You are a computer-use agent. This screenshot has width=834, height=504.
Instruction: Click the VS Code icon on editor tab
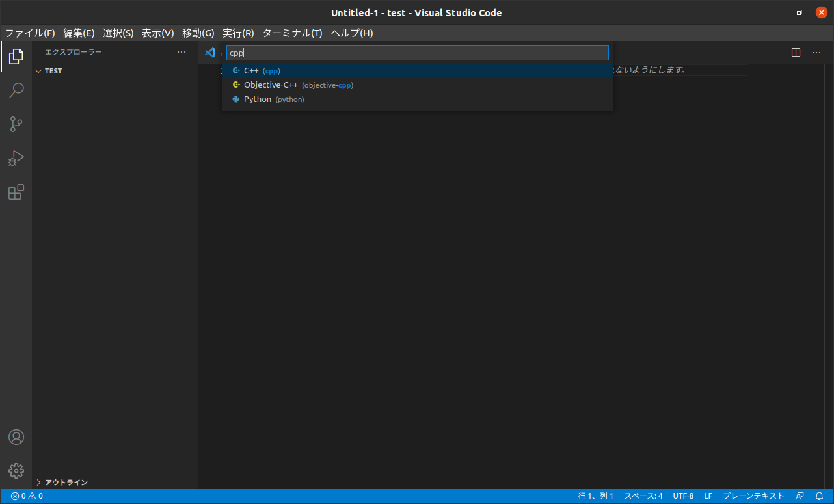click(x=209, y=53)
